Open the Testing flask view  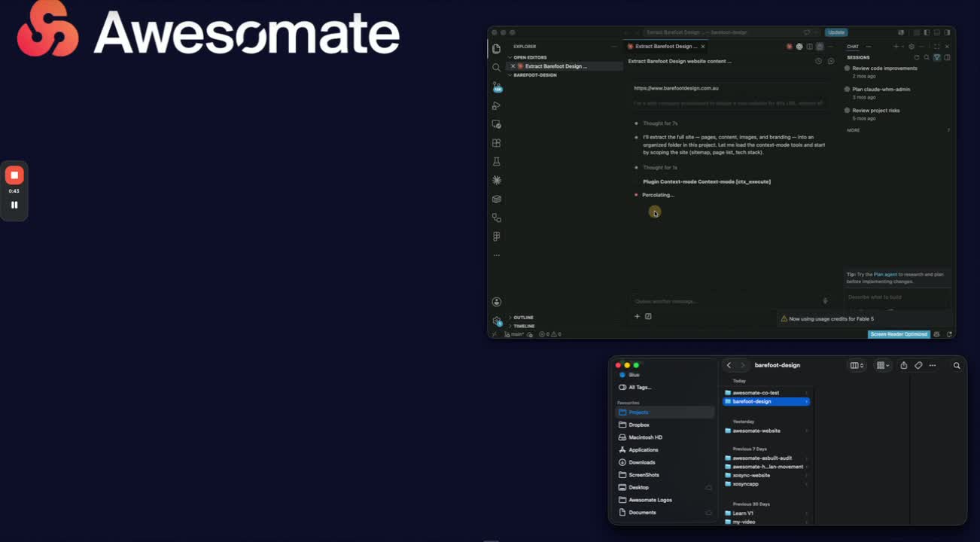496,162
